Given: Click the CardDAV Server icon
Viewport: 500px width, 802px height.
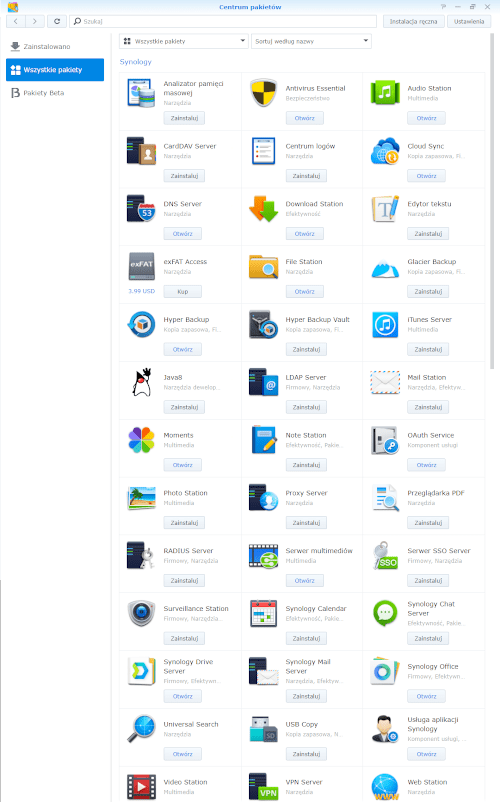Looking at the screenshot, I should pos(141,150).
